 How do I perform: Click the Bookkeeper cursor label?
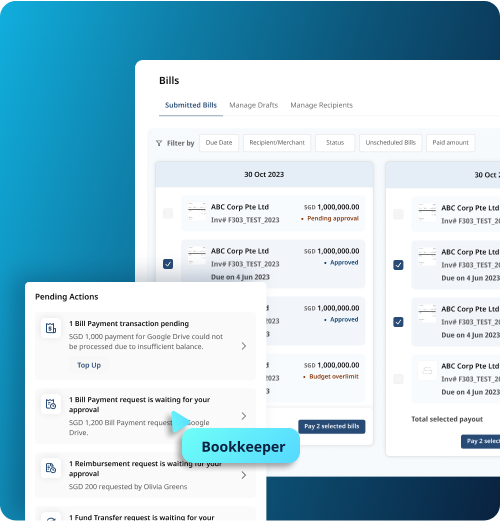241,446
